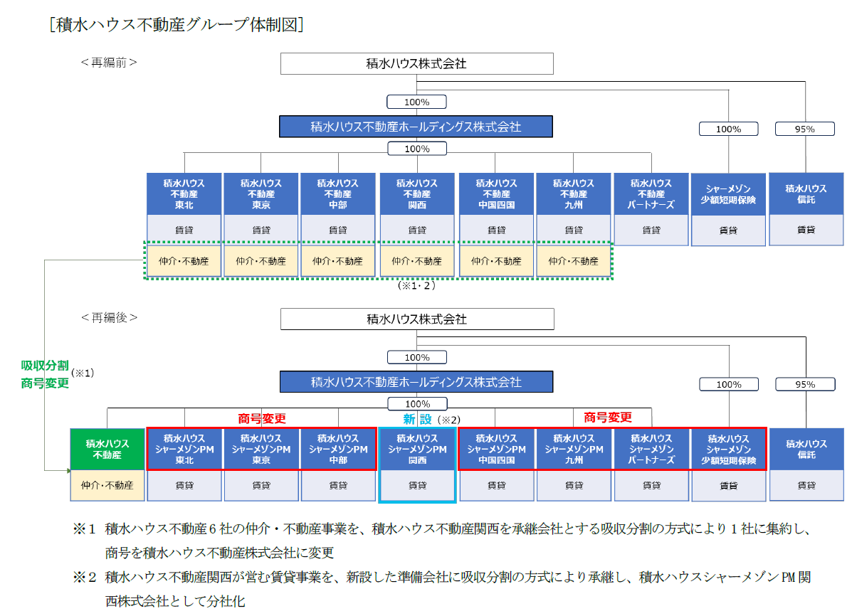Click 積水ハウス不動産 パートナーズ company box
852x616 pixels.
(651, 194)
